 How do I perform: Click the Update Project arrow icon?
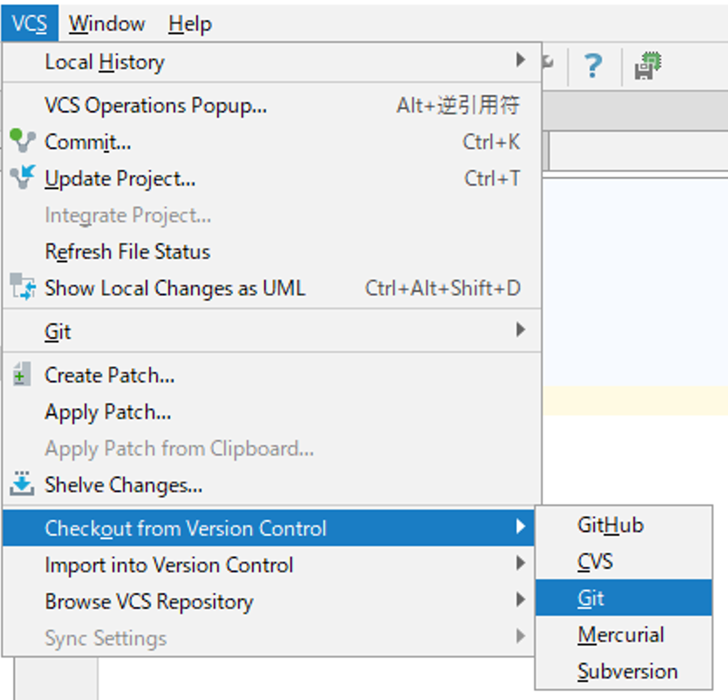click(x=22, y=177)
